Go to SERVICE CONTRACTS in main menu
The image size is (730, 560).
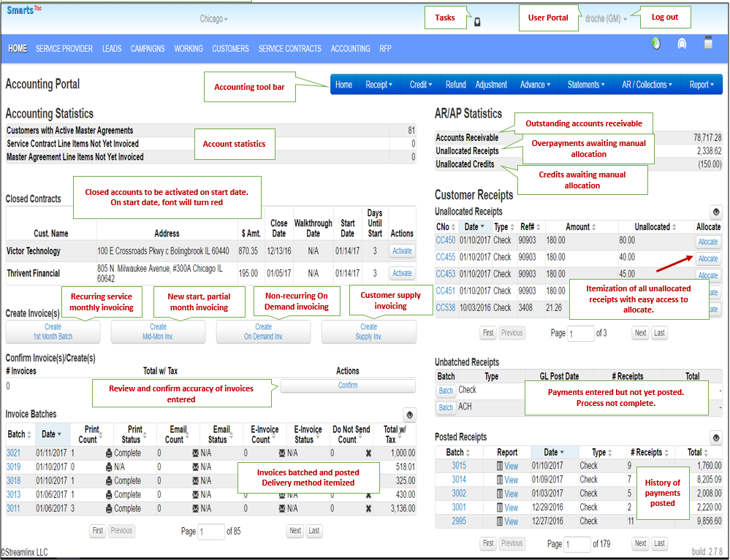(x=289, y=49)
